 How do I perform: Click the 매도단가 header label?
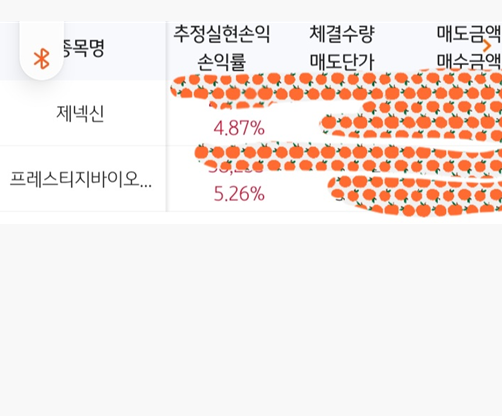[x=342, y=62]
